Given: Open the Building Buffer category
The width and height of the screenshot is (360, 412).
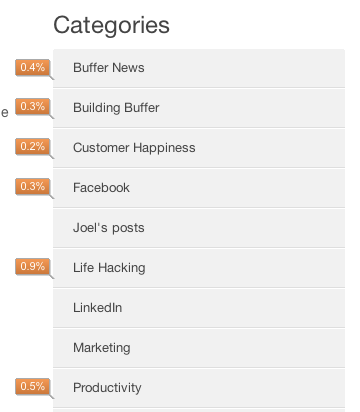Looking at the screenshot, I should click(x=199, y=108).
